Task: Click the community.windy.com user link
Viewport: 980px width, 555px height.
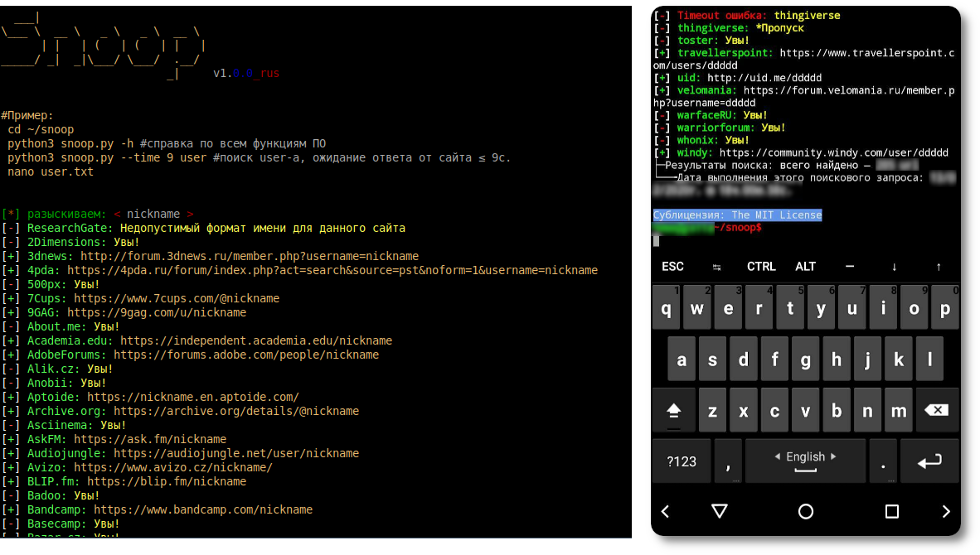Action: [x=833, y=152]
